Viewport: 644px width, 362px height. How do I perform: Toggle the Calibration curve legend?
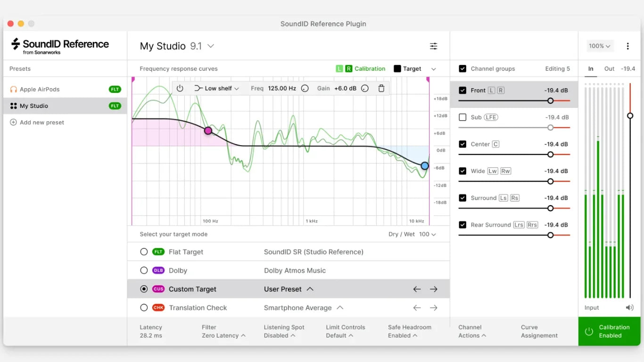point(361,69)
